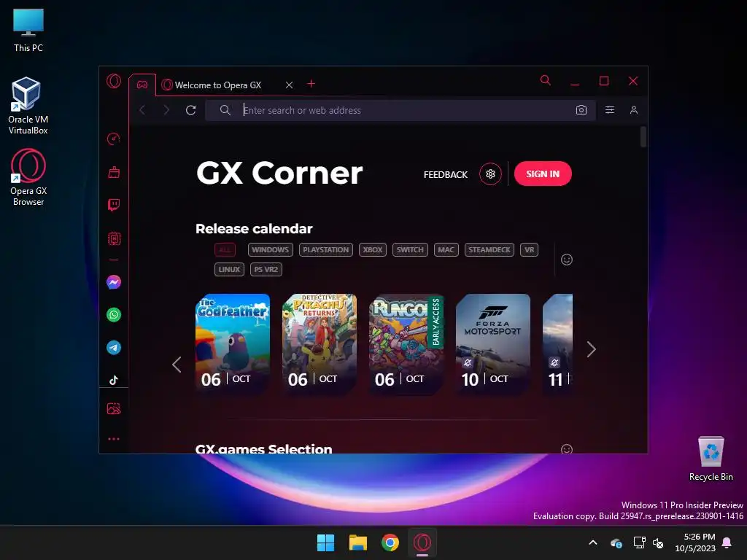Show previous release calendar games

tap(177, 365)
